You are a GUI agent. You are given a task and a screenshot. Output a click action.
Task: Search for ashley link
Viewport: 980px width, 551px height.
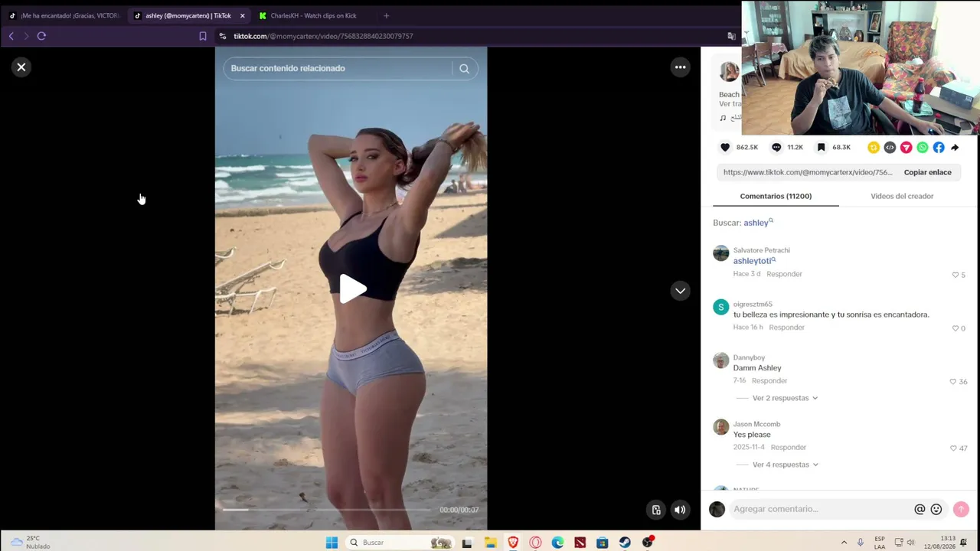click(758, 223)
